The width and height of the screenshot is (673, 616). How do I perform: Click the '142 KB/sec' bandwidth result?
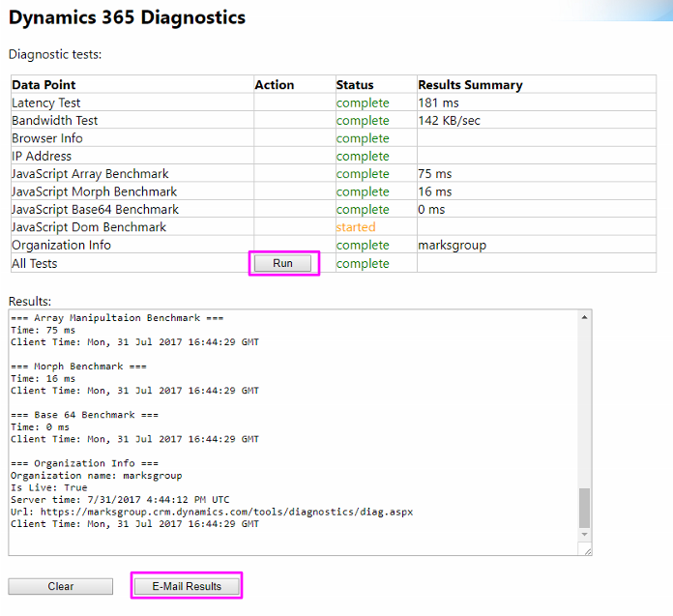click(450, 121)
